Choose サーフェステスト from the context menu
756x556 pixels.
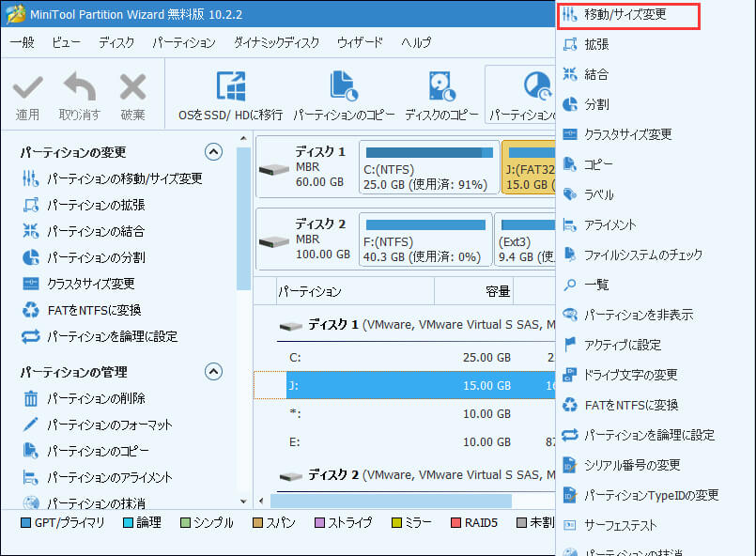(620, 525)
